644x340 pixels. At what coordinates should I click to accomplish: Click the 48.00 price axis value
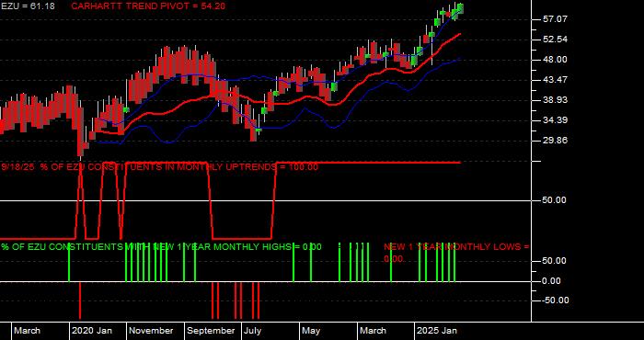pos(556,60)
